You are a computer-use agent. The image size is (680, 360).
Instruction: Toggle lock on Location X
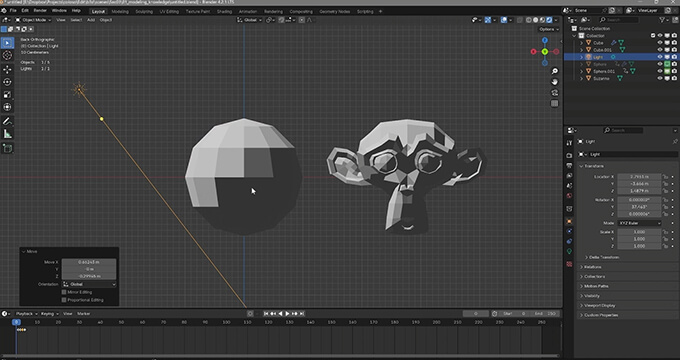(x=665, y=177)
